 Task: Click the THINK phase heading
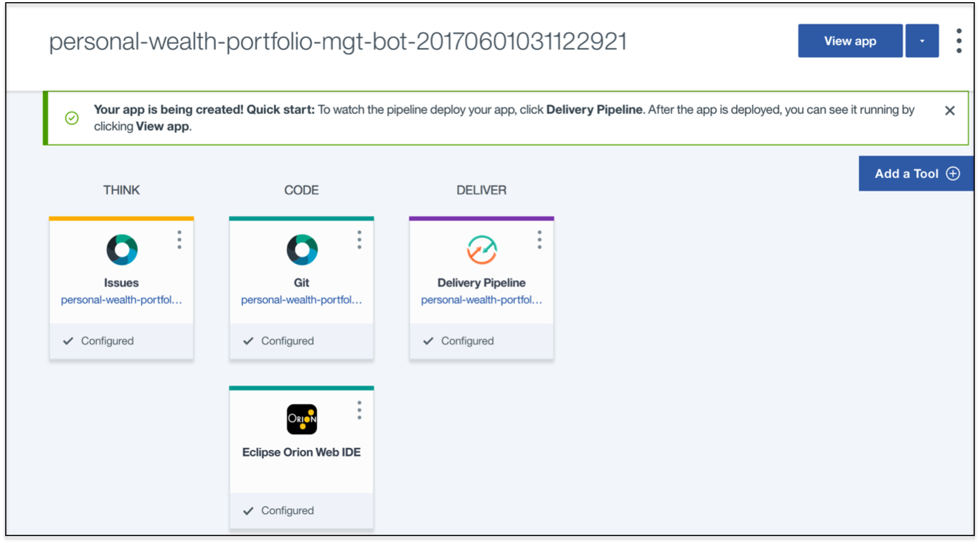click(121, 190)
